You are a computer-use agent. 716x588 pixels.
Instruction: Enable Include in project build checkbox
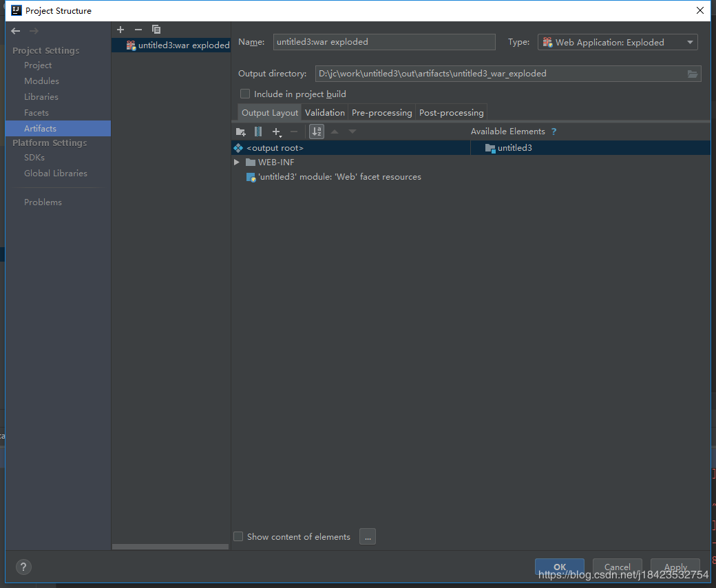[x=245, y=94]
